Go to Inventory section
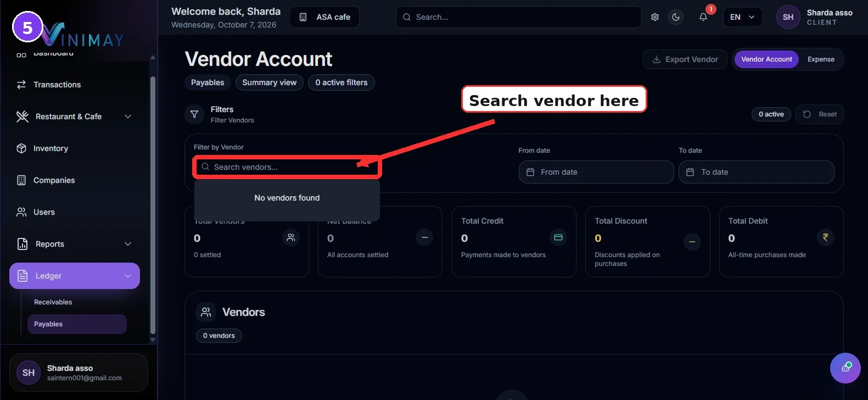Screen dimensions: 868x400 click(75, 148)
